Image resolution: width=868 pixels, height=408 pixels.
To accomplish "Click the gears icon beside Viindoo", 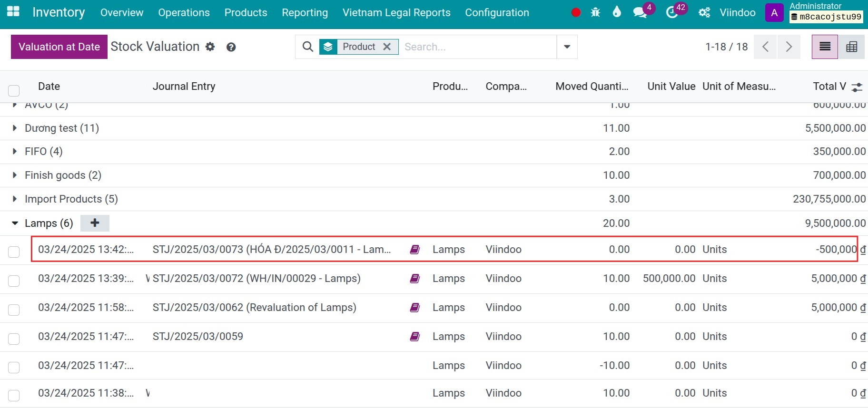I will [704, 12].
